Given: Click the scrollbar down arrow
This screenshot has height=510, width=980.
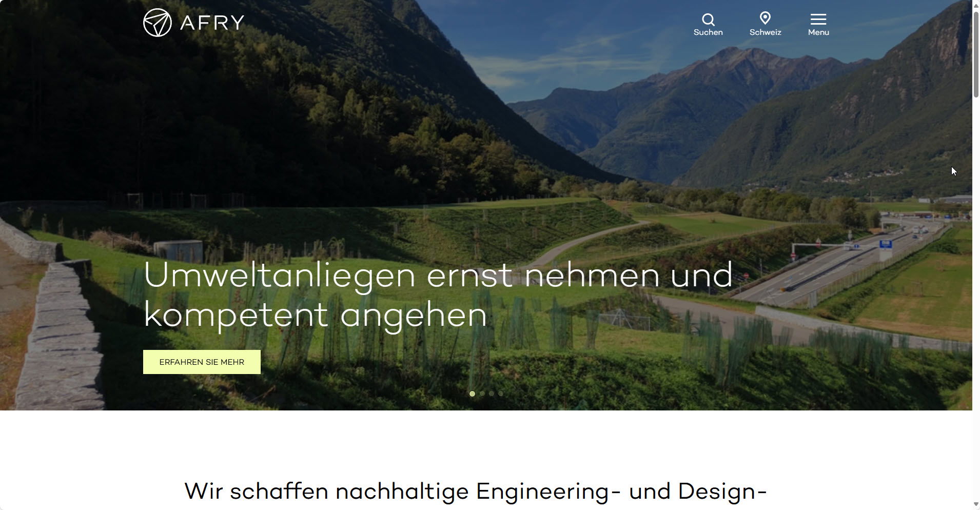Looking at the screenshot, I should [x=976, y=505].
